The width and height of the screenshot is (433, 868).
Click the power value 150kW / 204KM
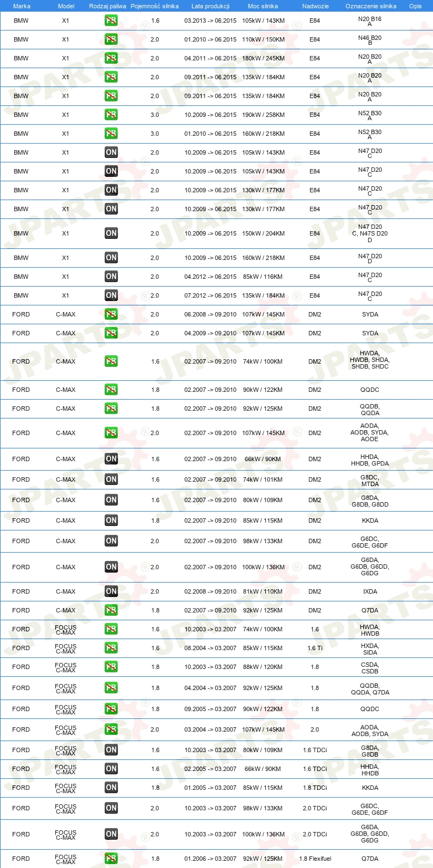[x=264, y=233]
